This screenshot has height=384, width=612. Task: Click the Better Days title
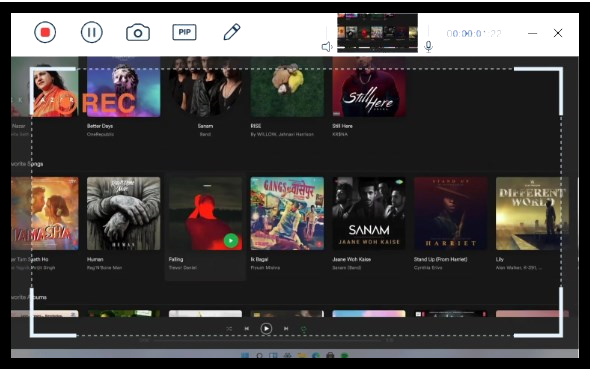[100, 126]
